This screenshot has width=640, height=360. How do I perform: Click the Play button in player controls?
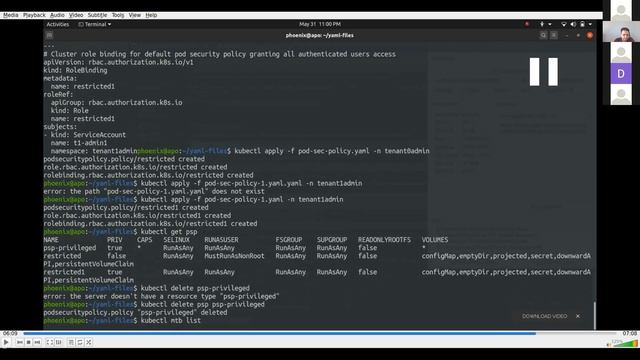point(6,342)
